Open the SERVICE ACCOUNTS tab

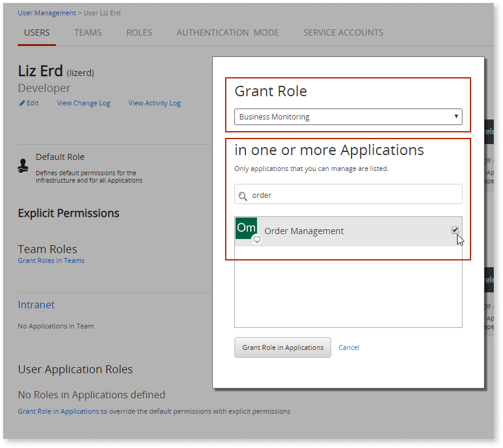point(343,32)
